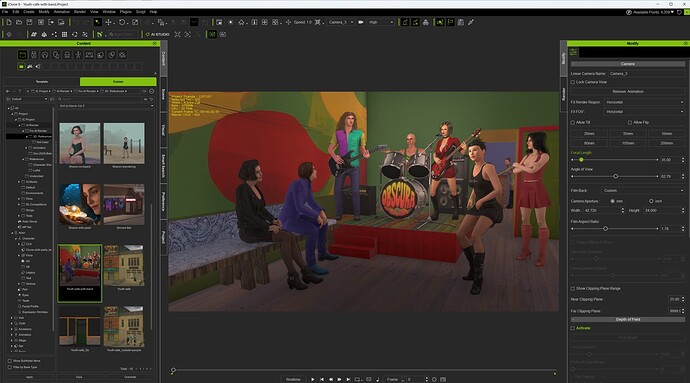
Task: Open the Render menu
Action: (x=80, y=12)
